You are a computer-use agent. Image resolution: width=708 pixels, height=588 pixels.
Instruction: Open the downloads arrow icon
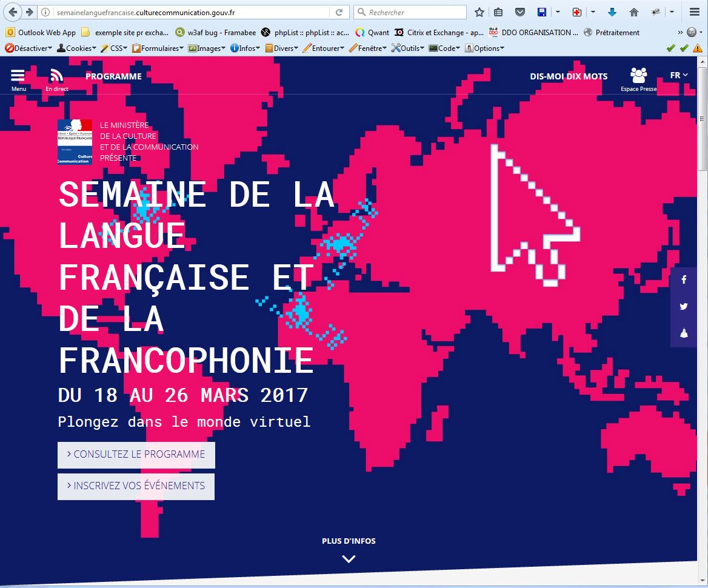pos(612,12)
